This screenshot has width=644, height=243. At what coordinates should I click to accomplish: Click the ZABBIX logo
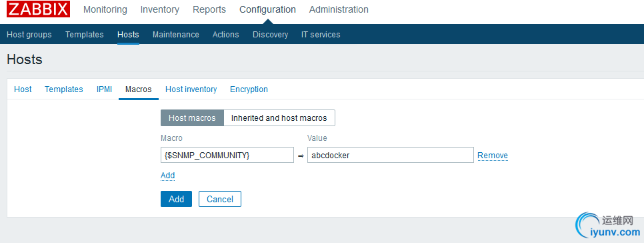click(38, 9)
